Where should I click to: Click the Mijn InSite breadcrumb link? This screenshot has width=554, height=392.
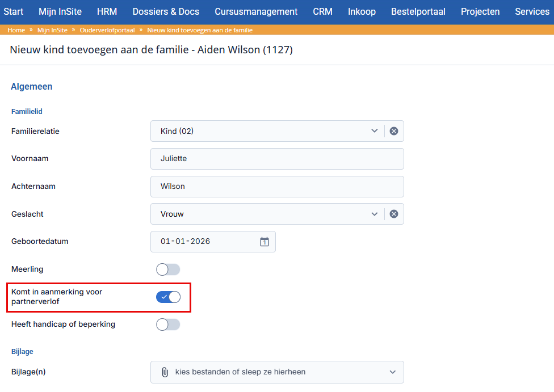(x=52, y=30)
